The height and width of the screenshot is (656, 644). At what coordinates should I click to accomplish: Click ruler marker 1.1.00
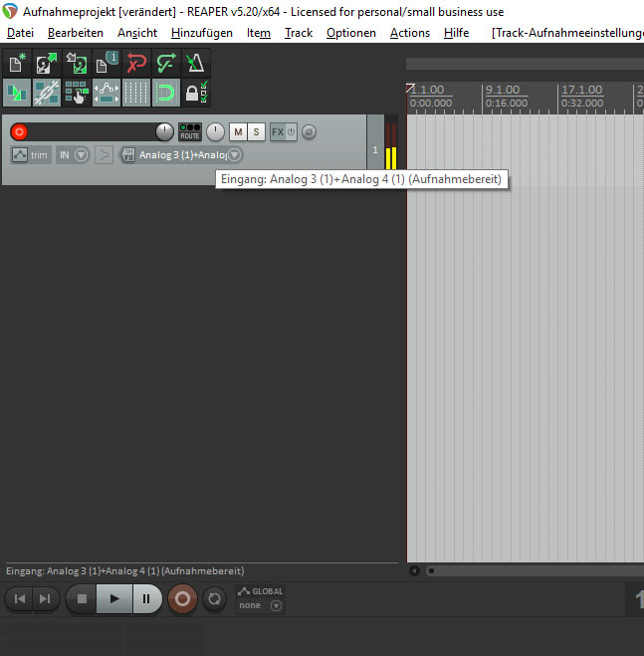point(427,90)
